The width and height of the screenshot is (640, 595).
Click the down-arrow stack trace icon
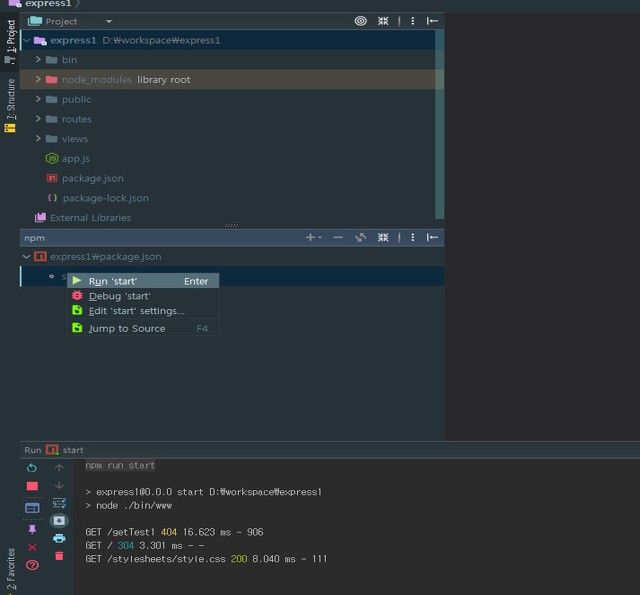click(59, 485)
